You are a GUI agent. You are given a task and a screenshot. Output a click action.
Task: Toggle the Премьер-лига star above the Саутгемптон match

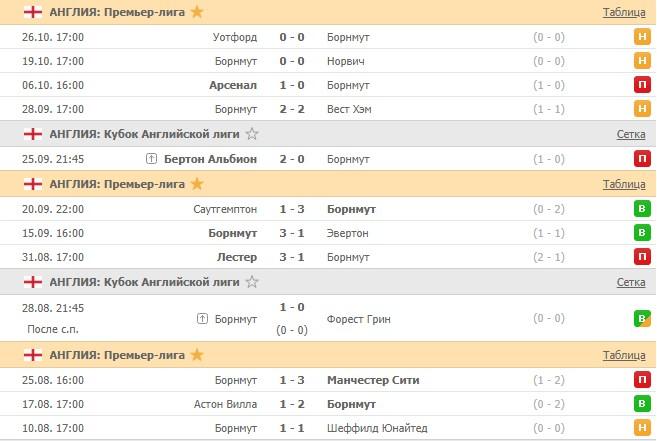click(197, 184)
